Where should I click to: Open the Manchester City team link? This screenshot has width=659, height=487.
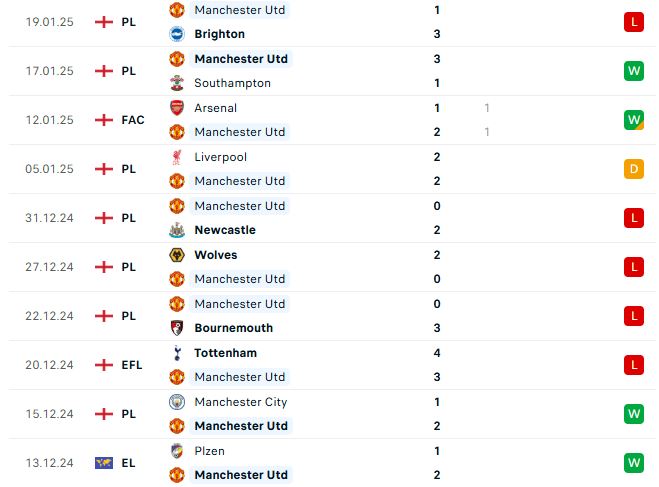pyautogui.click(x=241, y=402)
